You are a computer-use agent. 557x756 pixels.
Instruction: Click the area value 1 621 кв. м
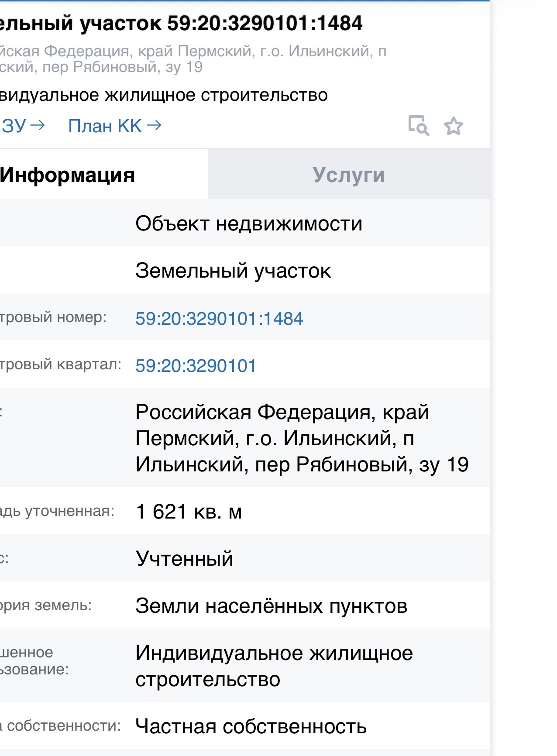[x=189, y=512]
